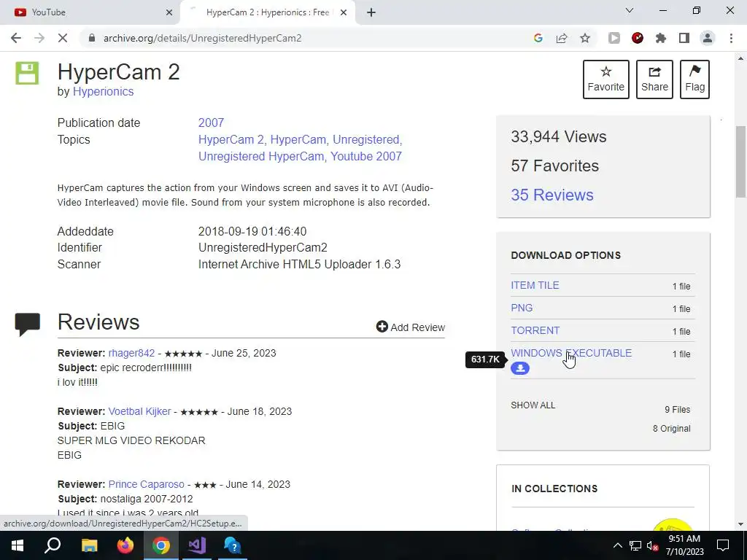Screen dimensions: 747x560
Task: Open reviewer Prince Caparoso's profile
Action: tap(146, 484)
